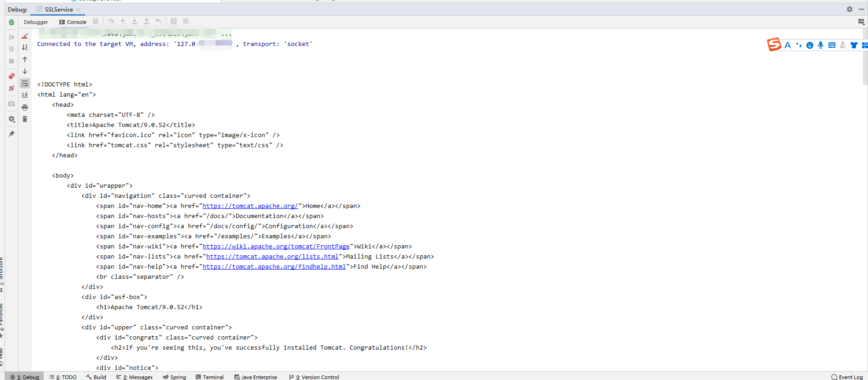Click the console vertical scrollbar thumb

point(865,57)
